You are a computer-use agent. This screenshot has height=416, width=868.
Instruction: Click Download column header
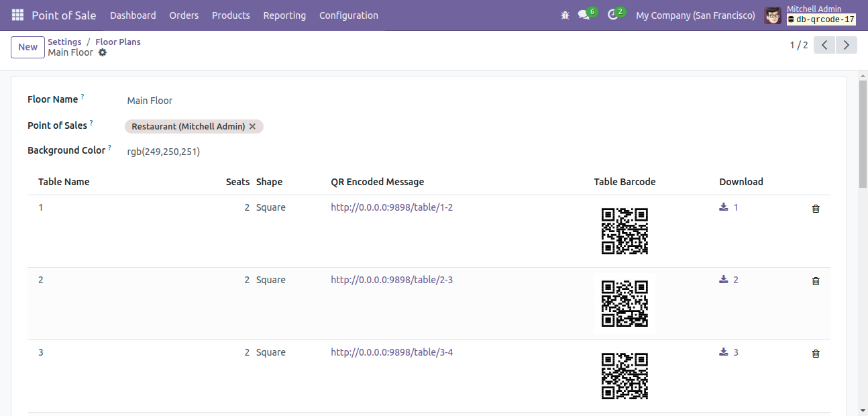click(741, 182)
